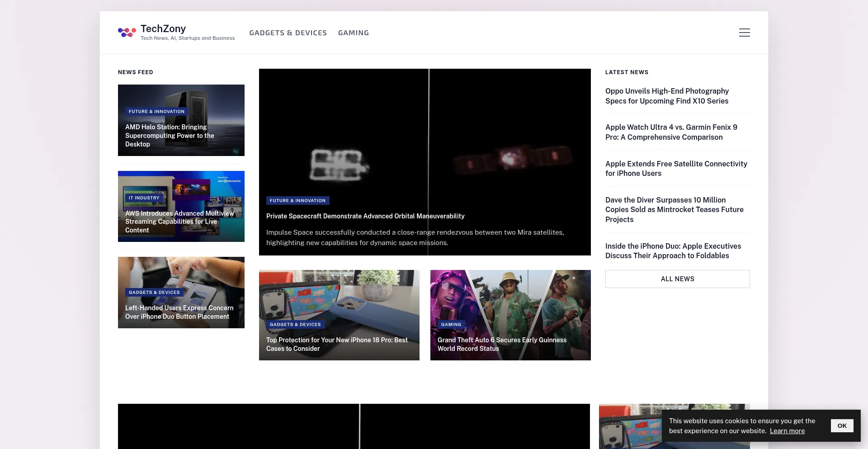
Task: Open iPhone 18 Pro best cases article
Action: (337, 344)
